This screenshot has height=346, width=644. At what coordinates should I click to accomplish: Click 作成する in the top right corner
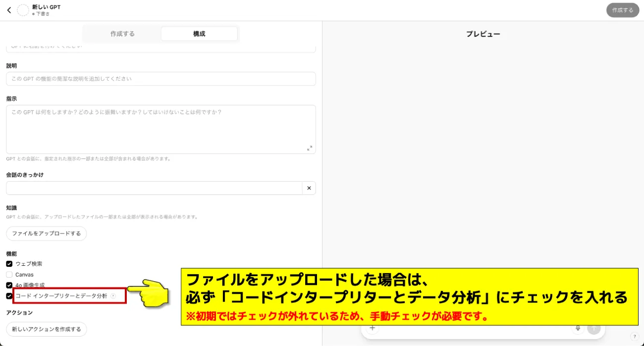(623, 10)
